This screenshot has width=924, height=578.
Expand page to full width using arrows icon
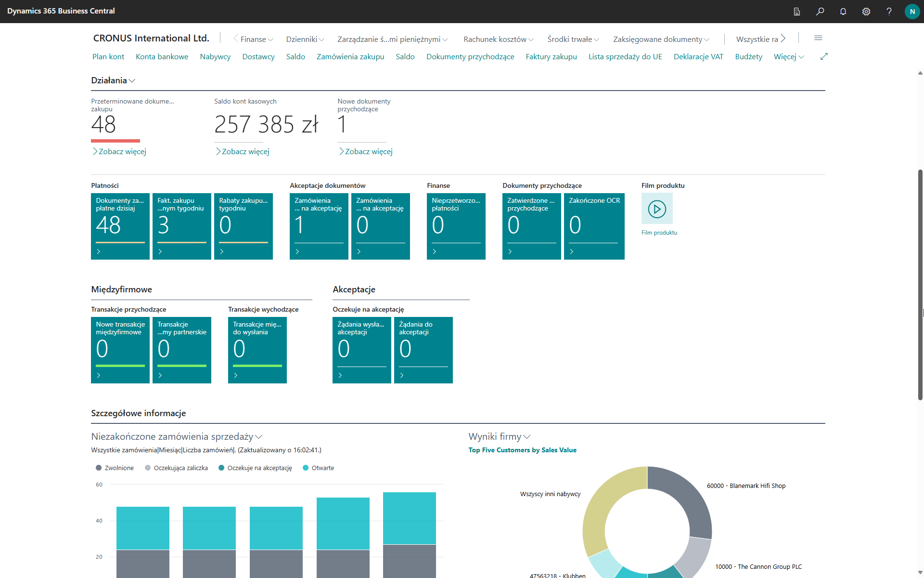[824, 56]
